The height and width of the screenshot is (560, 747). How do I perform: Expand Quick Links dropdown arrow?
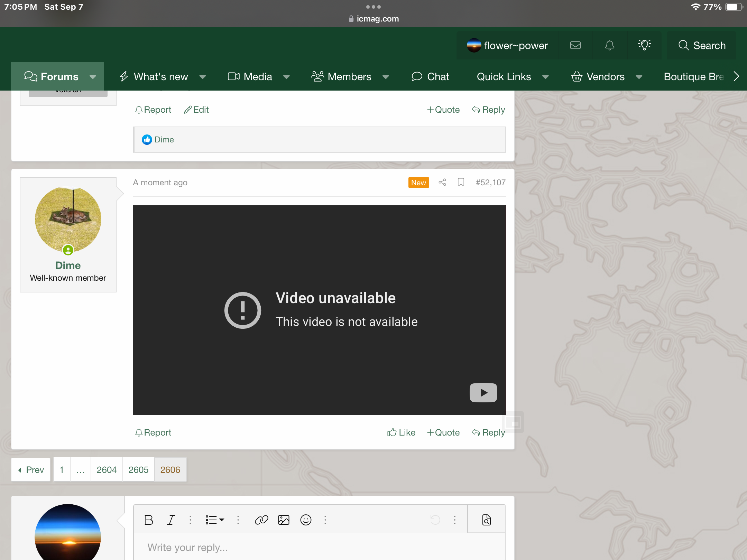pos(546,76)
